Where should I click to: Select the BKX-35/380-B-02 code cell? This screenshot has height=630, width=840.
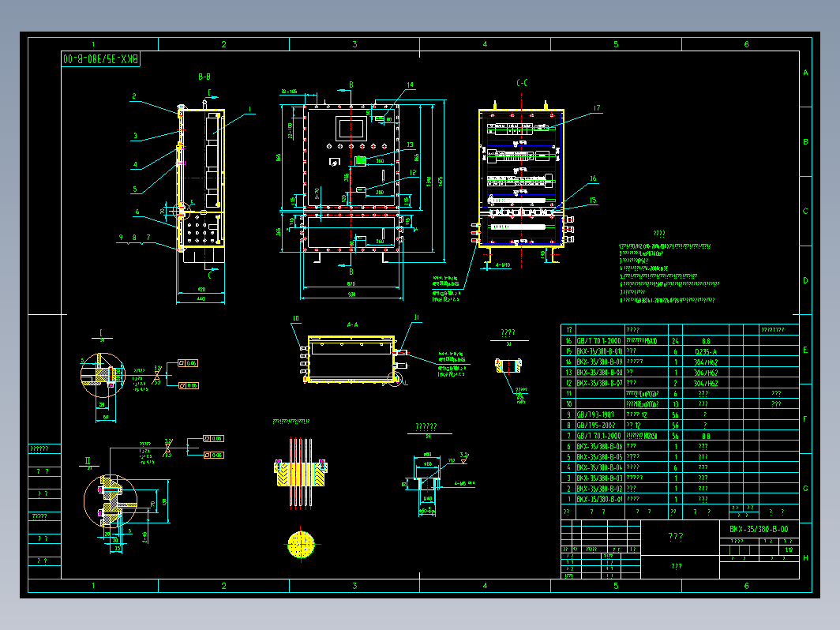tap(599, 489)
